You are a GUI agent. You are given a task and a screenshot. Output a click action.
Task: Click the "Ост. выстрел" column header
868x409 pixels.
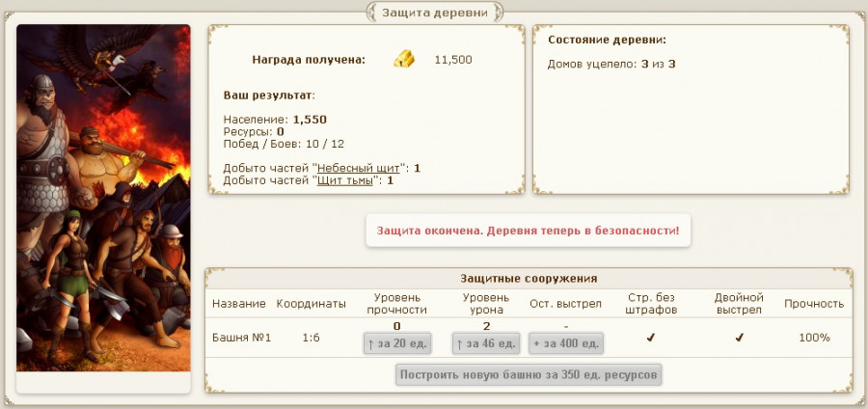coord(565,304)
